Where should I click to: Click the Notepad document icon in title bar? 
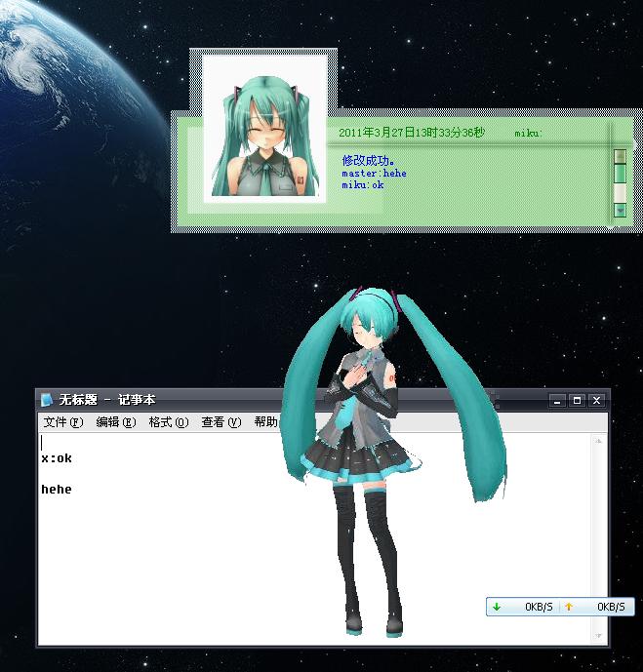tap(46, 400)
